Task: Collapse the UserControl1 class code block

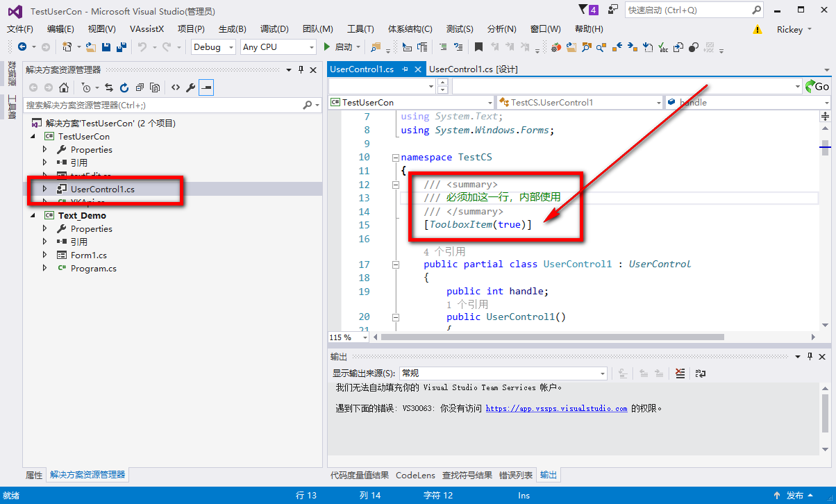Action: tap(396, 264)
